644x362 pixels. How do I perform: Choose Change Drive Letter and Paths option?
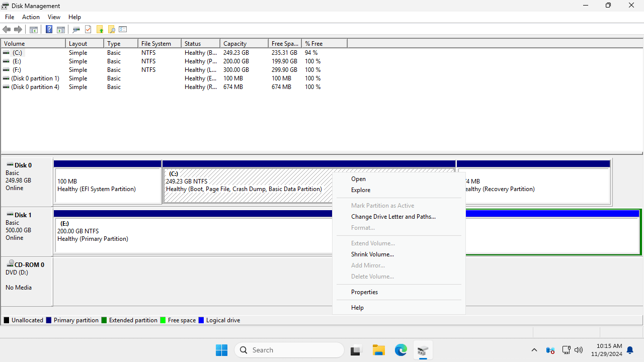point(393,217)
